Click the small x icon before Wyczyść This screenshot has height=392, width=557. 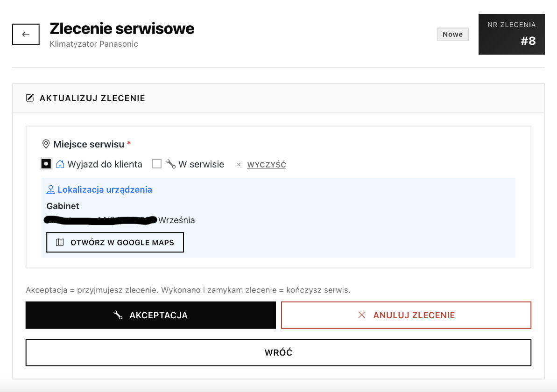239,165
